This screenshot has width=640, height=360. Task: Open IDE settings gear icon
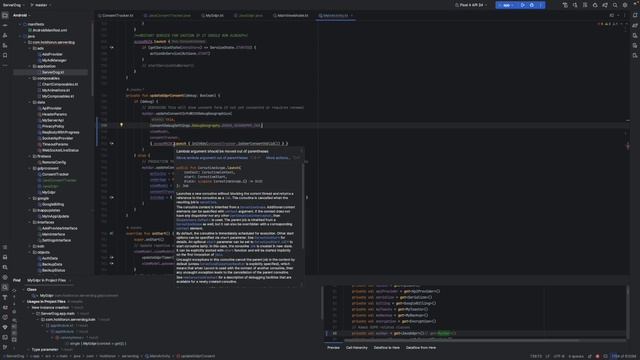click(x=625, y=5)
